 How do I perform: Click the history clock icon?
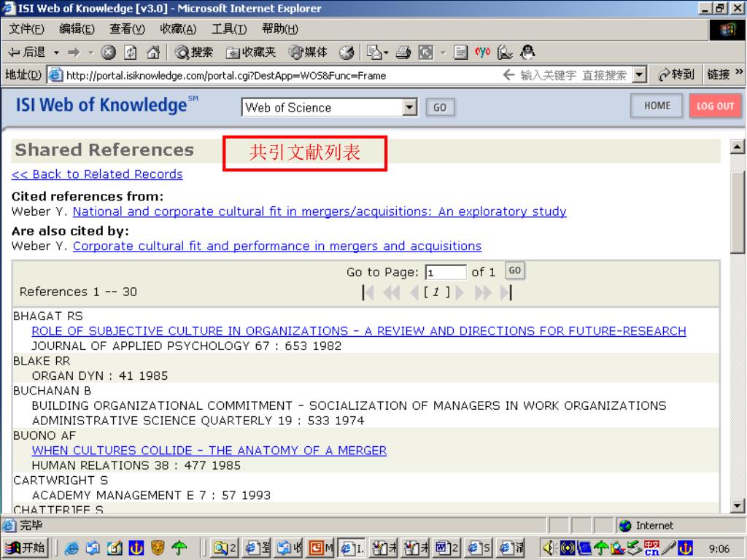pyautogui.click(x=347, y=52)
